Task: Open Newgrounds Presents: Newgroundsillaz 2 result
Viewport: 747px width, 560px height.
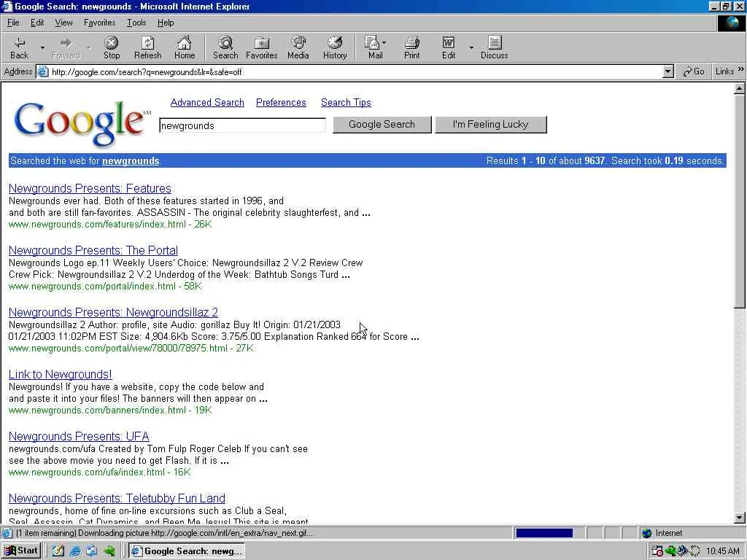Action: point(113,312)
